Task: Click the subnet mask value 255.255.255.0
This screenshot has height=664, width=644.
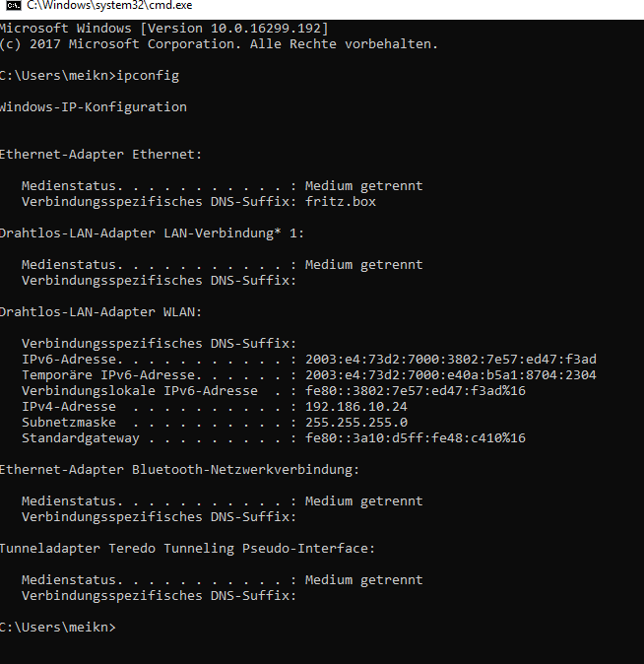Action: tap(356, 423)
